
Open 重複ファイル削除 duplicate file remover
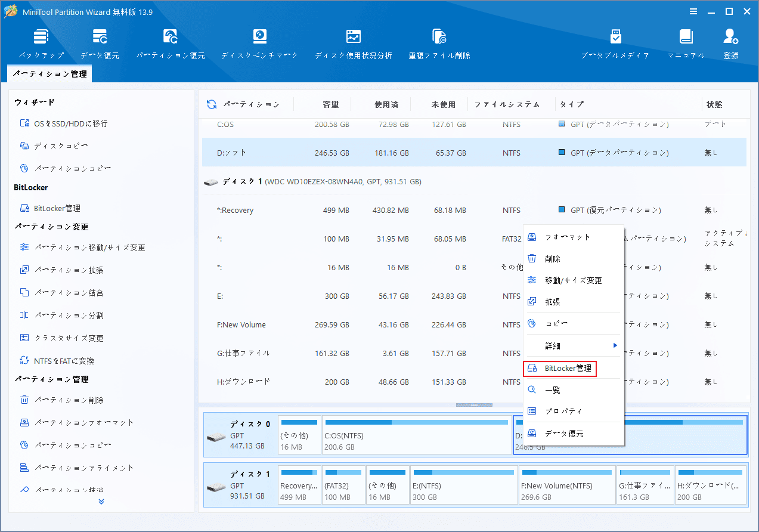[439, 44]
